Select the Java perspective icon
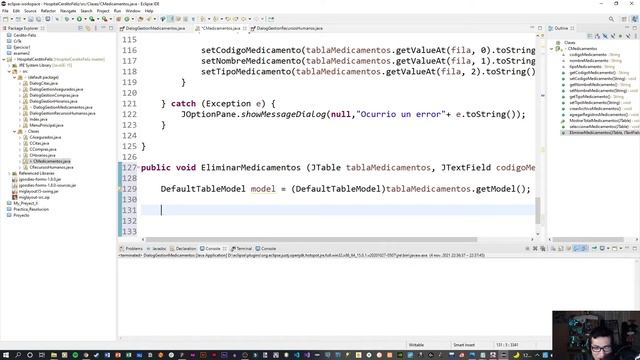The width and height of the screenshot is (640, 360). (635, 19)
